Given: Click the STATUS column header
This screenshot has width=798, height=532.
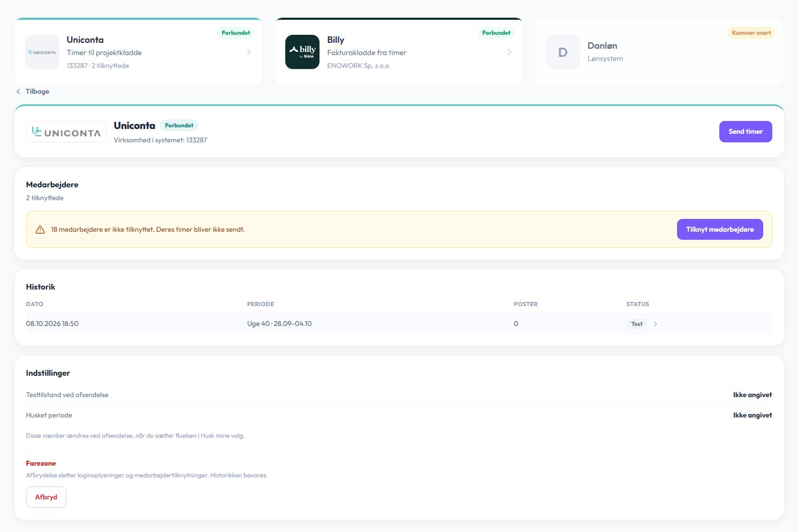Looking at the screenshot, I should click(638, 304).
